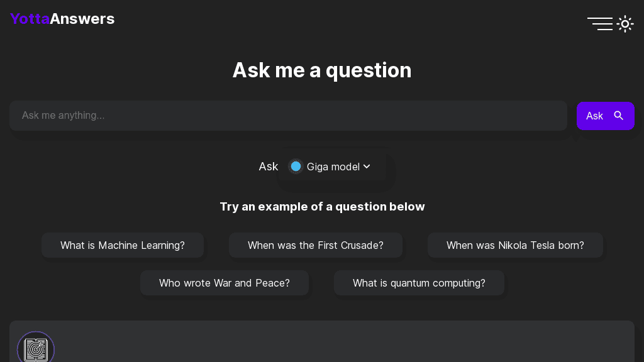Open the model selection chevron
This screenshot has height=362, width=644.
[367, 167]
